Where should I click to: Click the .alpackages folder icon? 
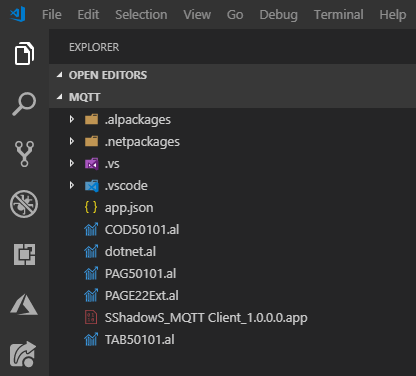[91, 119]
